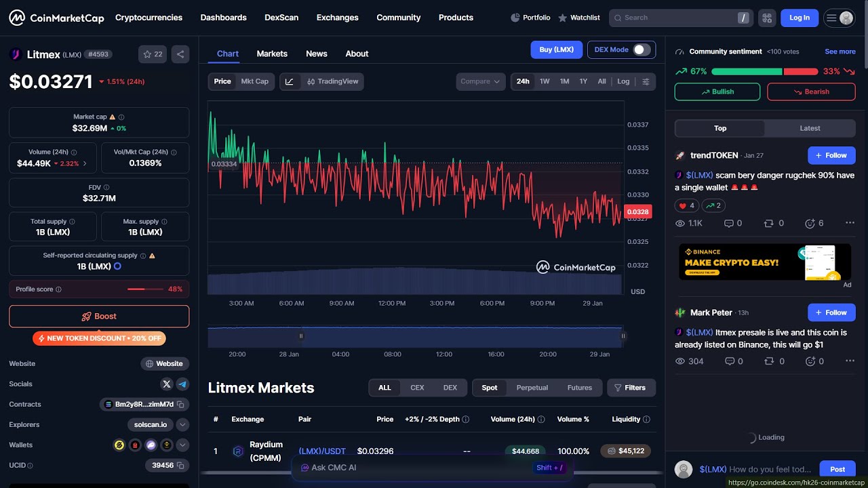Toggle DEX Mode switch
Image resolution: width=868 pixels, height=488 pixels.
coord(642,49)
